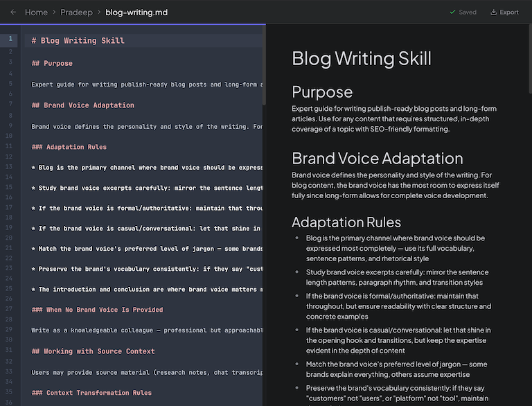
Task: Click bullet line '* Blog is the primary channel'
Action: 147,168
